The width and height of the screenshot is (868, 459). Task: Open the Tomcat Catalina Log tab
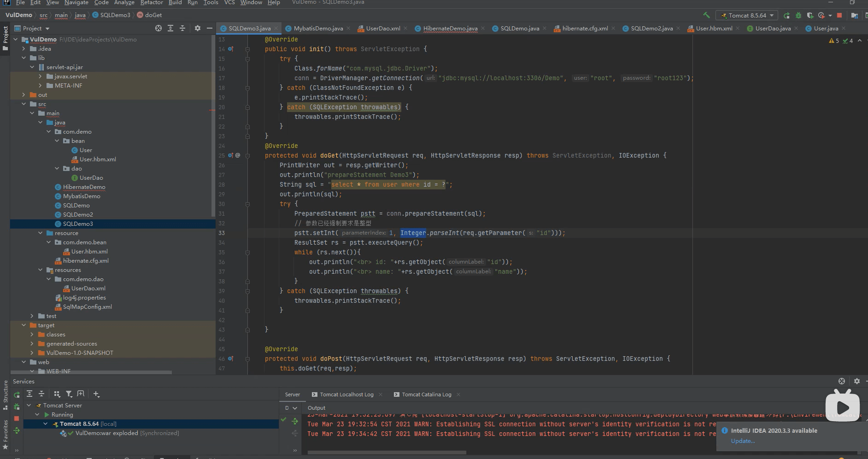426,394
